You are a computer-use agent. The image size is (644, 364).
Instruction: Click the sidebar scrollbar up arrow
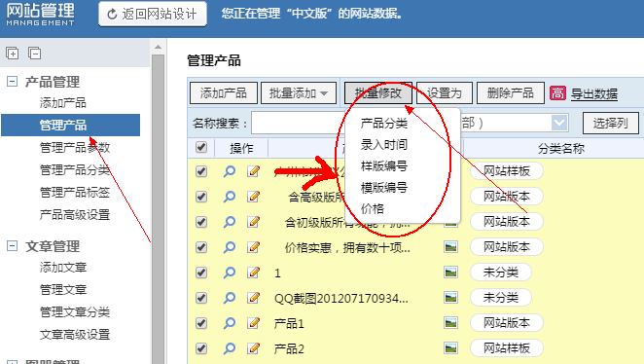point(158,47)
